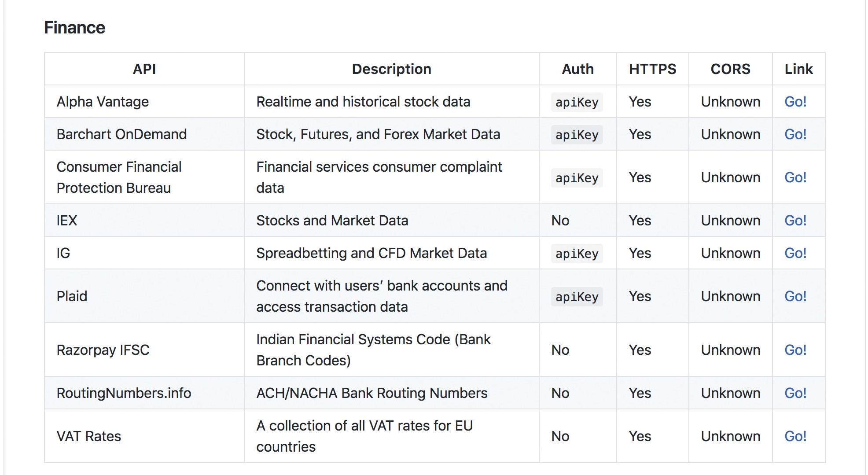Open the Go! link for Razorpay IFSC
The height and width of the screenshot is (475, 868).
click(795, 350)
